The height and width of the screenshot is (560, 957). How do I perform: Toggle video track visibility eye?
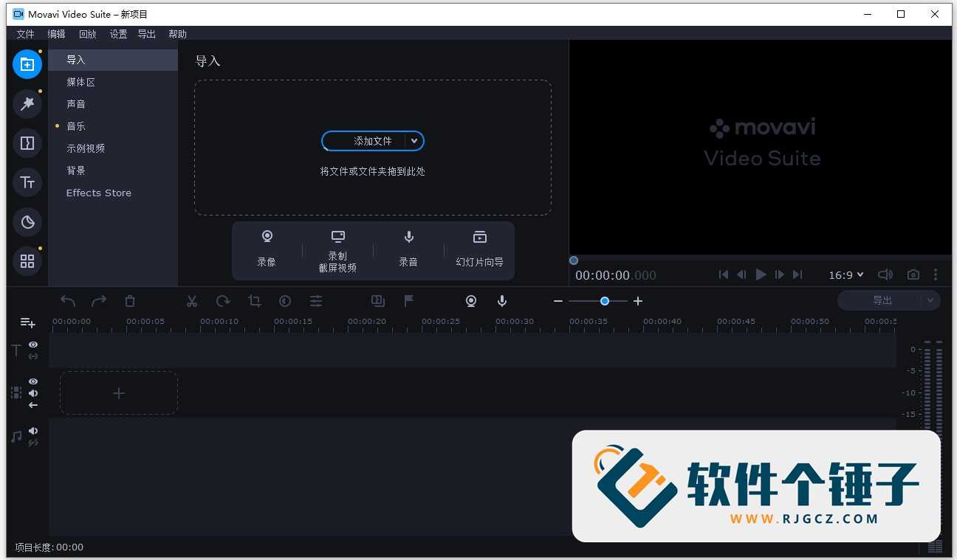point(33,381)
